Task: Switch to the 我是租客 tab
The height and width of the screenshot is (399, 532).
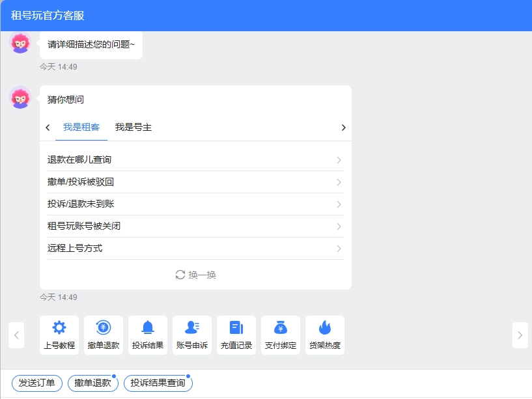Action: [81, 128]
